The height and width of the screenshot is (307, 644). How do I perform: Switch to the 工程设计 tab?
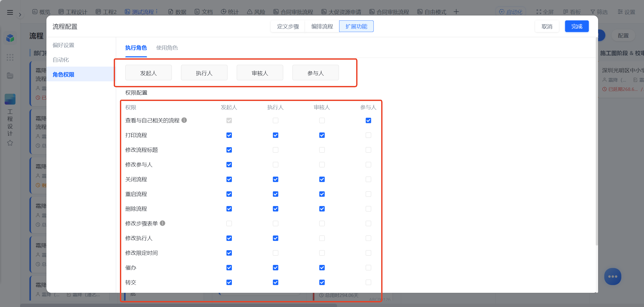point(73,12)
